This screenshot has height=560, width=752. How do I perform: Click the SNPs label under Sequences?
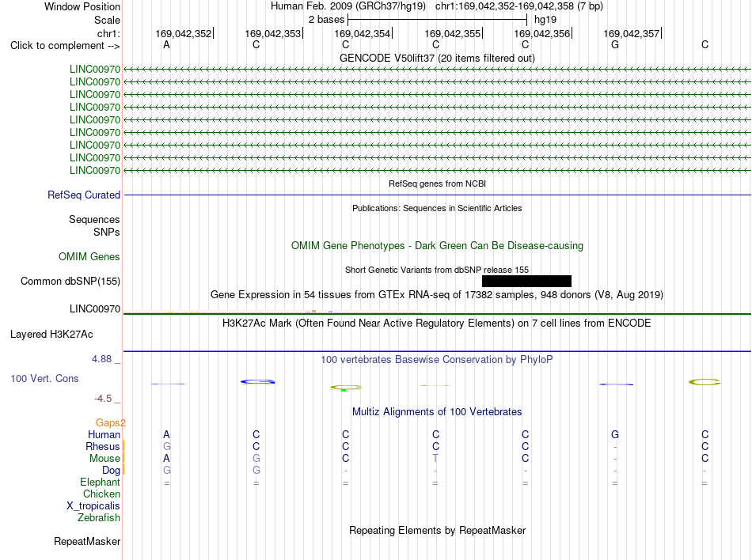(x=107, y=233)
